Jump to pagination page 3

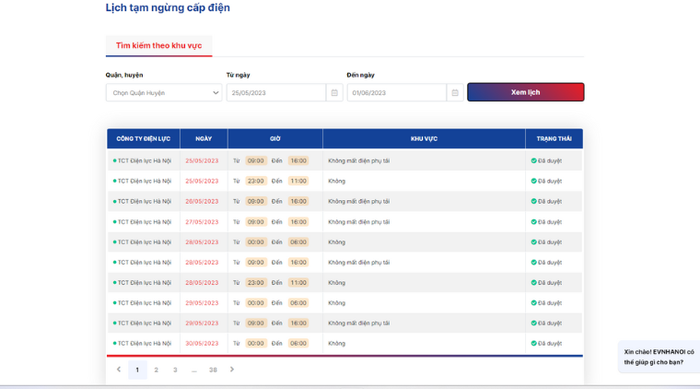[x=175, y=370]
